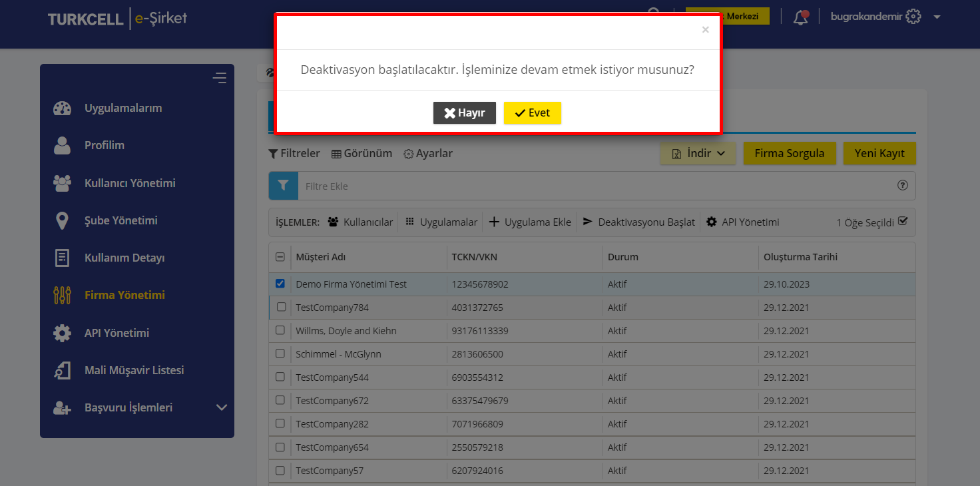Click the TCKN value 4031372765
This screenshot has width=980, height=486.
[477, 308]
